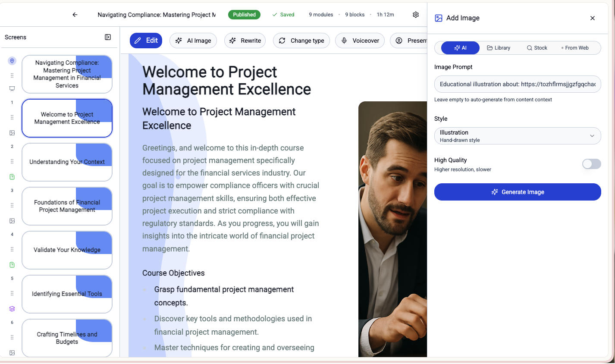
Task: Close the Add Image panel
Action: coord(592,18)
